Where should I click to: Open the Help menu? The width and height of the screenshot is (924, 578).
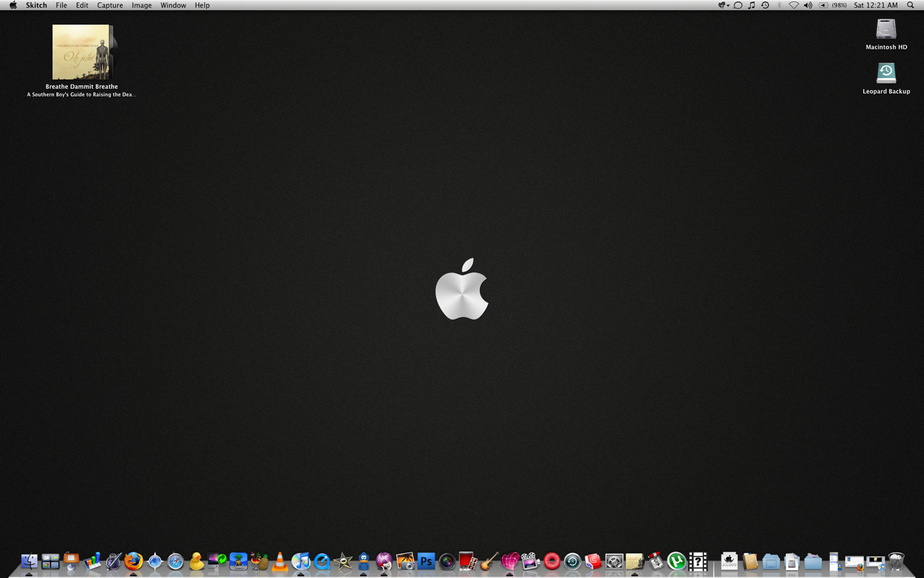[202, 5]
